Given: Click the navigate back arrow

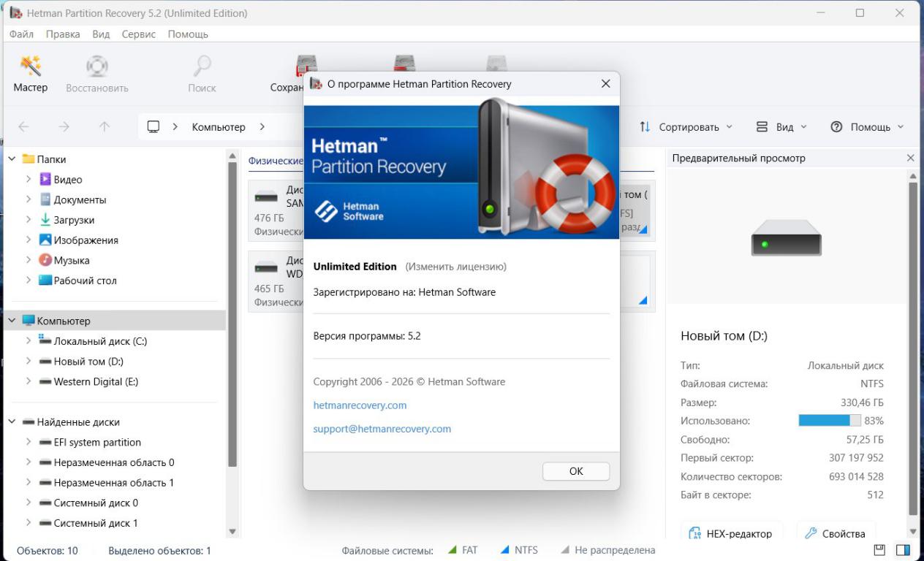Looking at the screenshot, I should pos(23,127).
